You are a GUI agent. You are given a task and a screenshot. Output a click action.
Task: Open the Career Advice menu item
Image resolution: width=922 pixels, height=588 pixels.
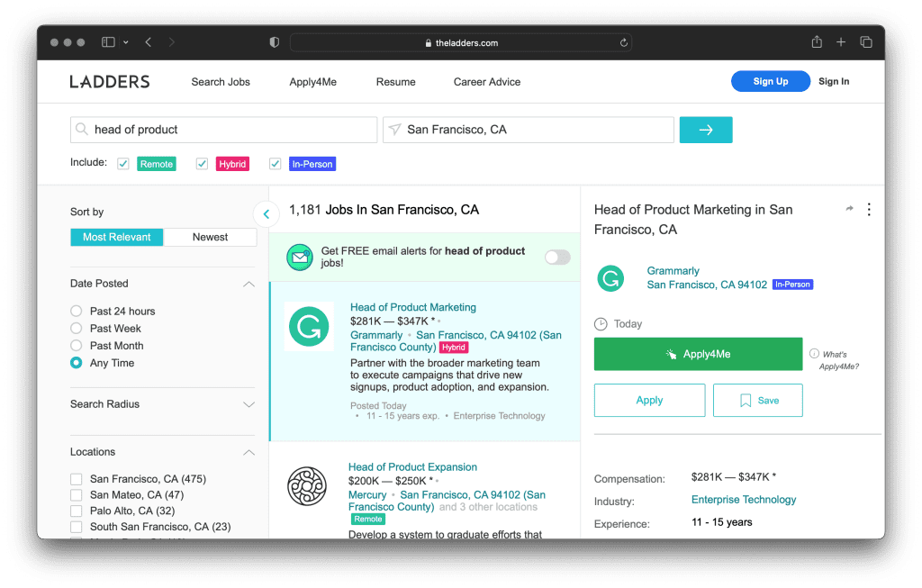click(x=487, y=82)
